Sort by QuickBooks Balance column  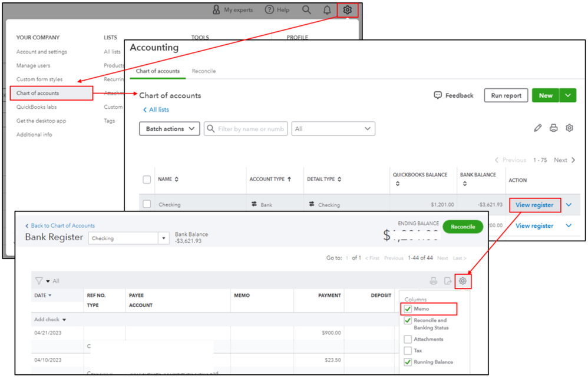(x=398, y=184)
